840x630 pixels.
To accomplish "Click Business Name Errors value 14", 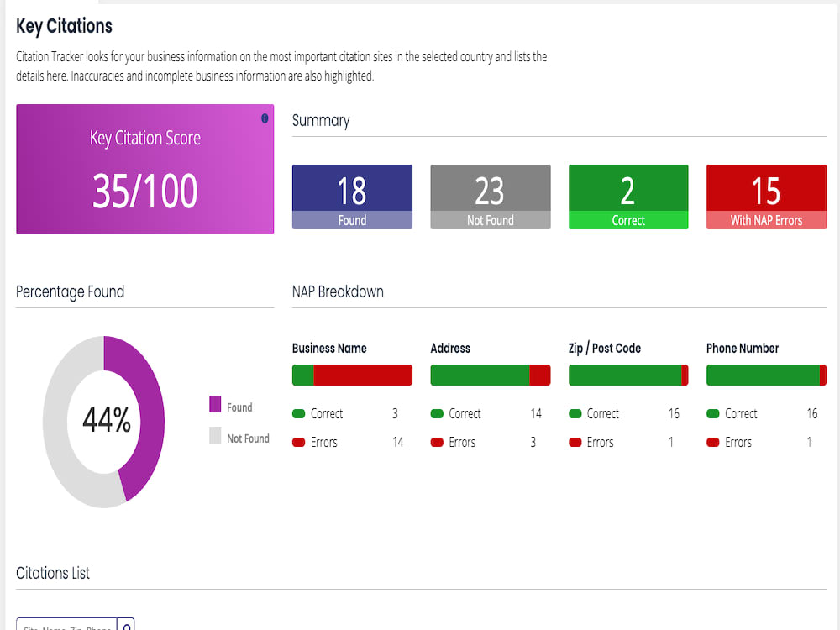I will (x=397, y=442).
